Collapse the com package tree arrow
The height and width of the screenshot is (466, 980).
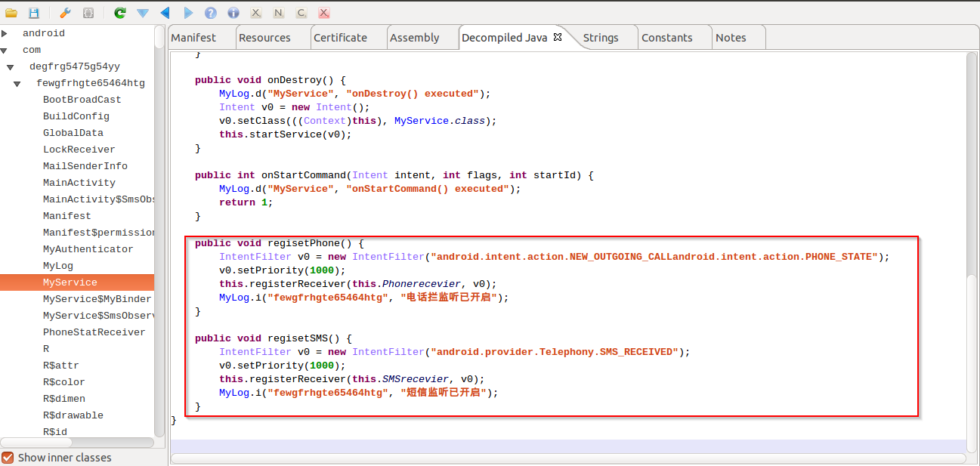pos(5,51)
